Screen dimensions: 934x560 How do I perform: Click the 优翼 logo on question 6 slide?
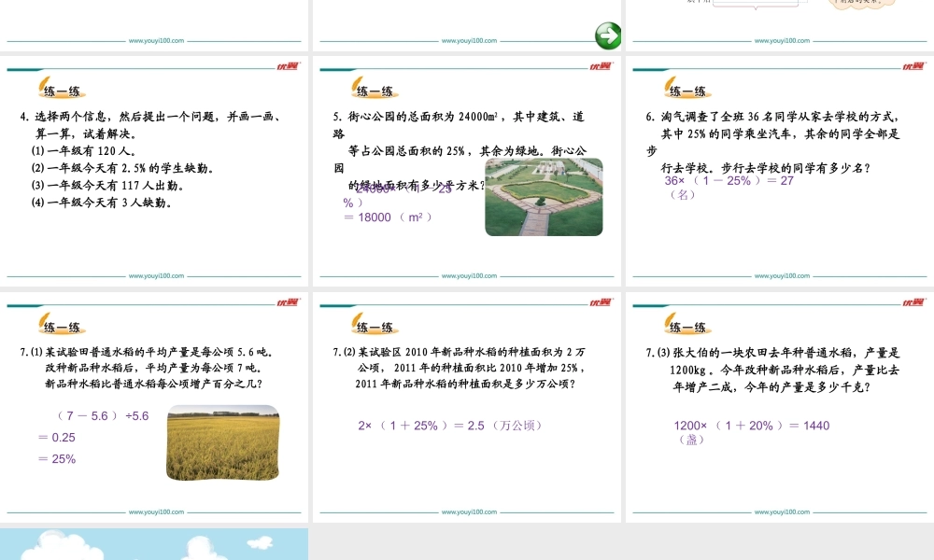913,66
